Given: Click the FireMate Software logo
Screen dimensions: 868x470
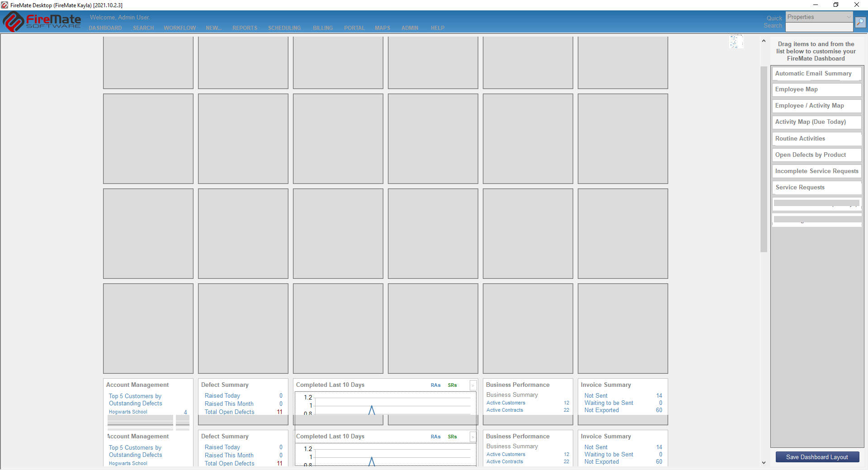Looking at the screenshot, I should (42, 21).
